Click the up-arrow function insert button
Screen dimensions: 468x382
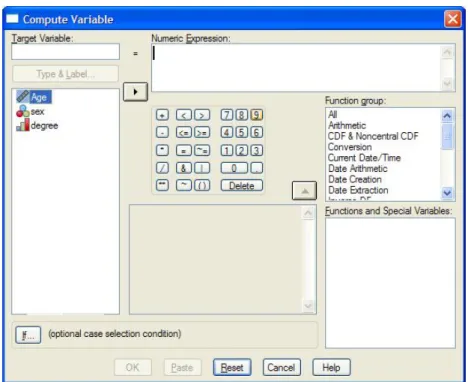point(304,191)
